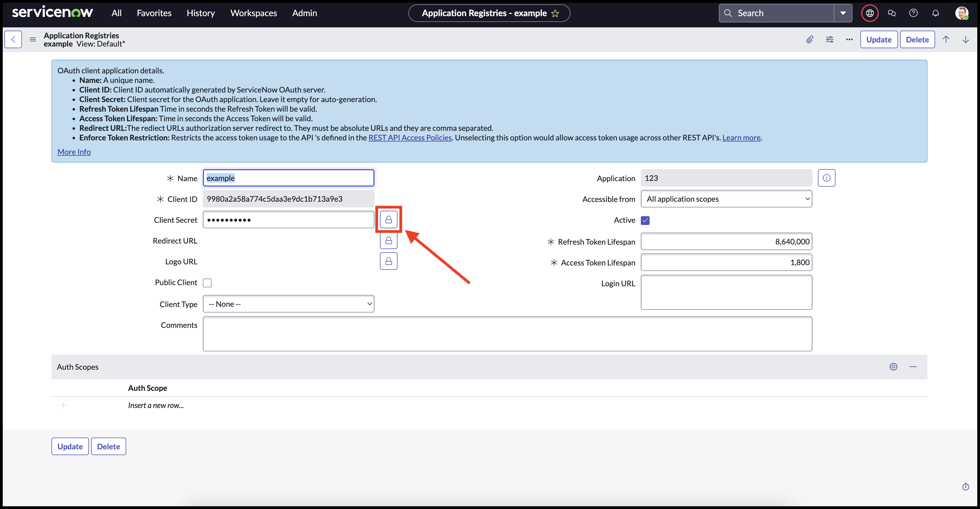Click into the Comments text area

point(507,334)
